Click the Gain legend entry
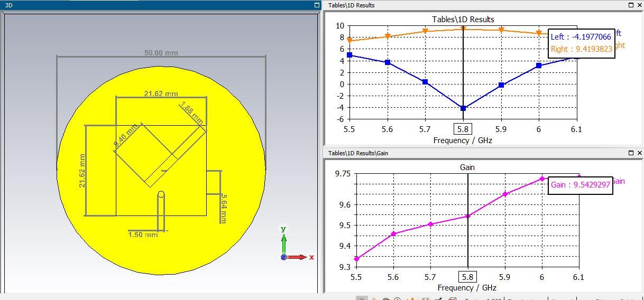 [618, 181]
